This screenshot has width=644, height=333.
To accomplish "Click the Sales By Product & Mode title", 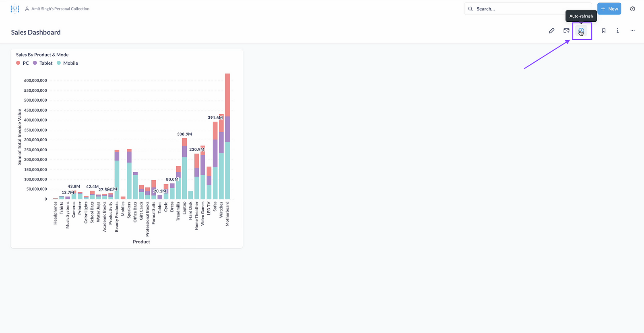I will coord(42,55).
